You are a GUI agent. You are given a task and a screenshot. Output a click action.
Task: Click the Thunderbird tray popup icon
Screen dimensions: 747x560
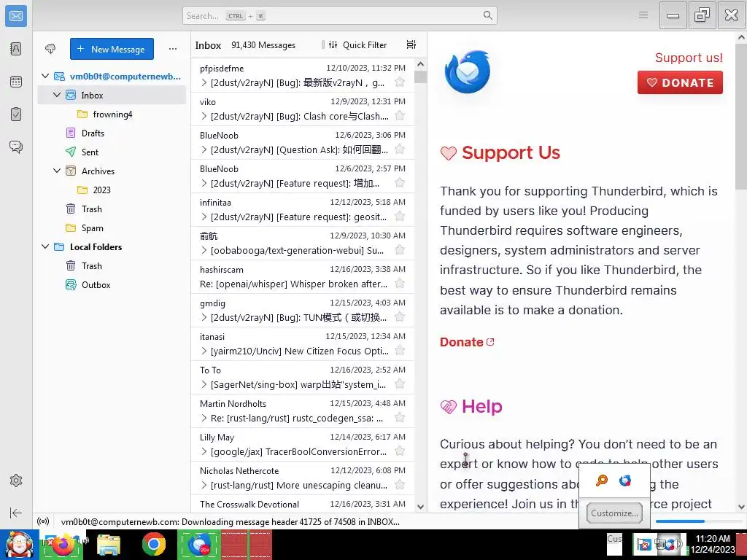(625, 481)
